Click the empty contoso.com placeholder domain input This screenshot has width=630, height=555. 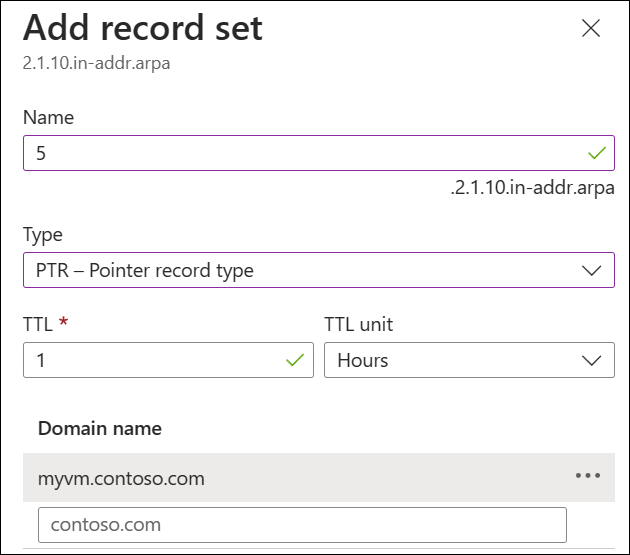click(302, 525)
